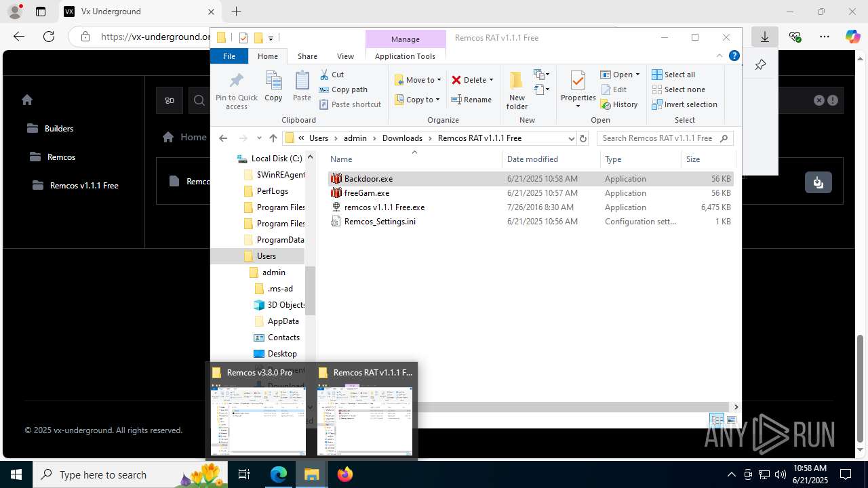
Task: Switch to the details view icon
Action: 717,420
